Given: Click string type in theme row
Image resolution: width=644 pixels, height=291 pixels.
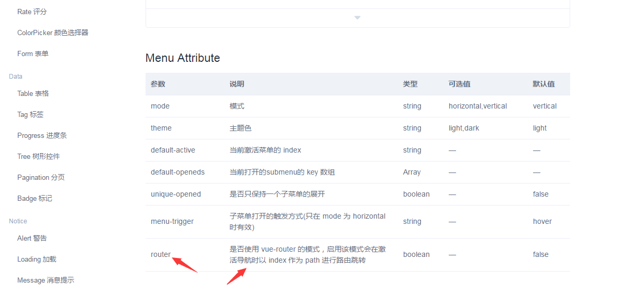Looking at the screenshot, I should [412, 128].
